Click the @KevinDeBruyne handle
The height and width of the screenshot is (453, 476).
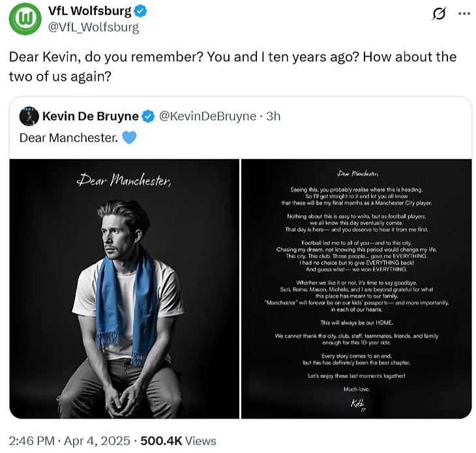[x=208, y=117]
